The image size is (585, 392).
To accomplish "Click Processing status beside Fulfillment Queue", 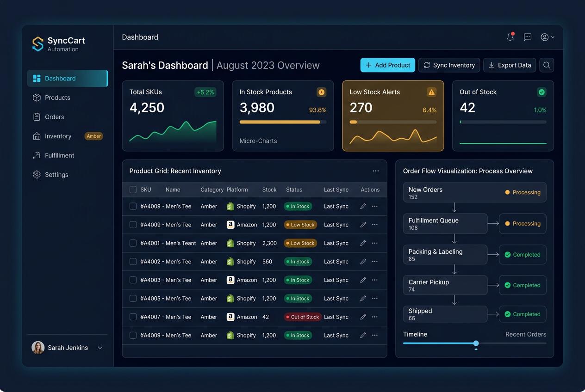I will (x=523, y=224).
